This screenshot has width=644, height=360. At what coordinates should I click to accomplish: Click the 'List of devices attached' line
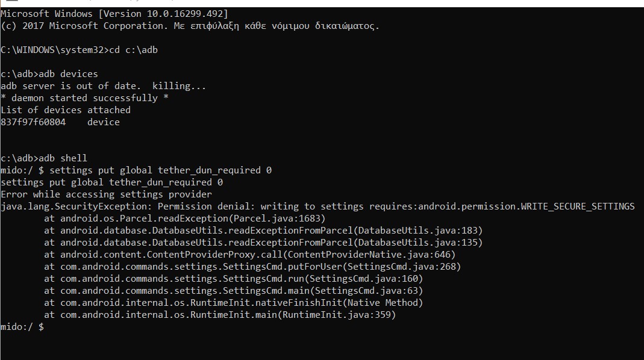66,110
